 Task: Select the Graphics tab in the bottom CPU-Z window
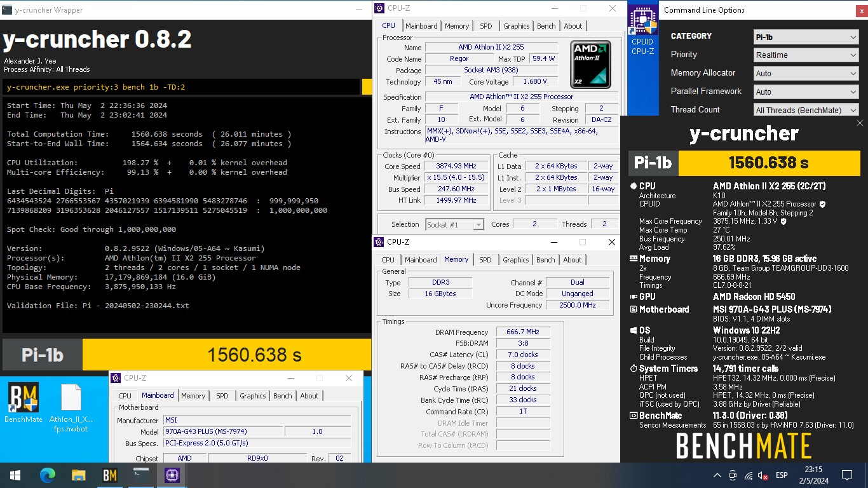pos(252,396)
